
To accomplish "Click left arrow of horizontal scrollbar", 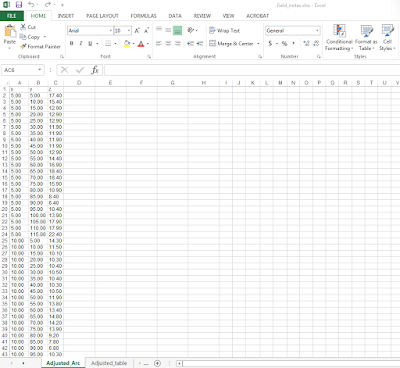I will click(179, 363).
